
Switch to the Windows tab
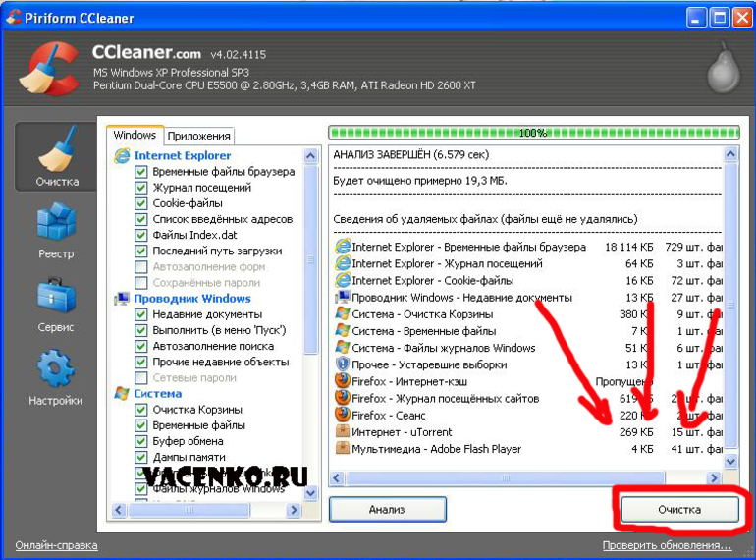pos(135,135)
